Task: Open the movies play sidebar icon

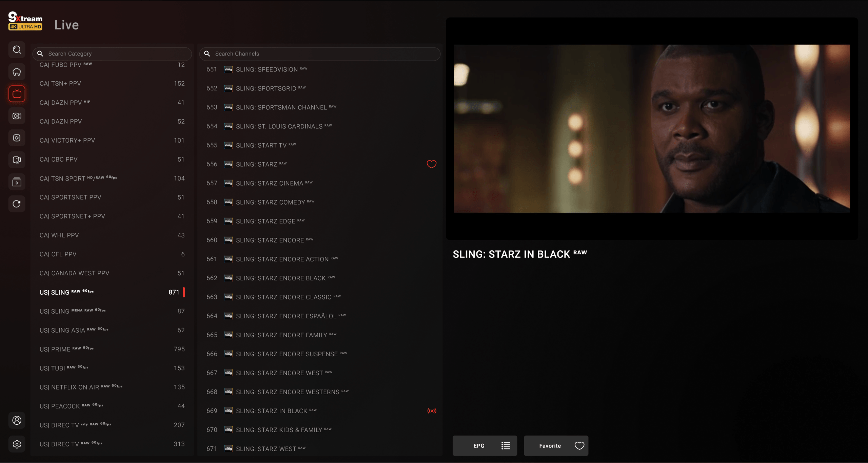Action: tap(17, 138)
